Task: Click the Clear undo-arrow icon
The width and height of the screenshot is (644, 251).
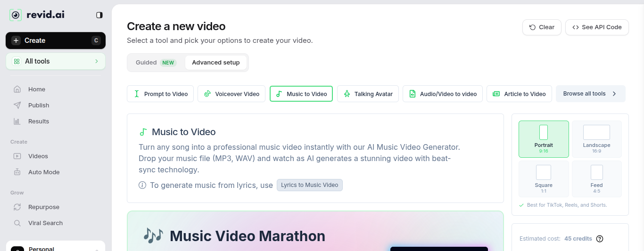Action: pyautogui.click(x=533, y=27)
